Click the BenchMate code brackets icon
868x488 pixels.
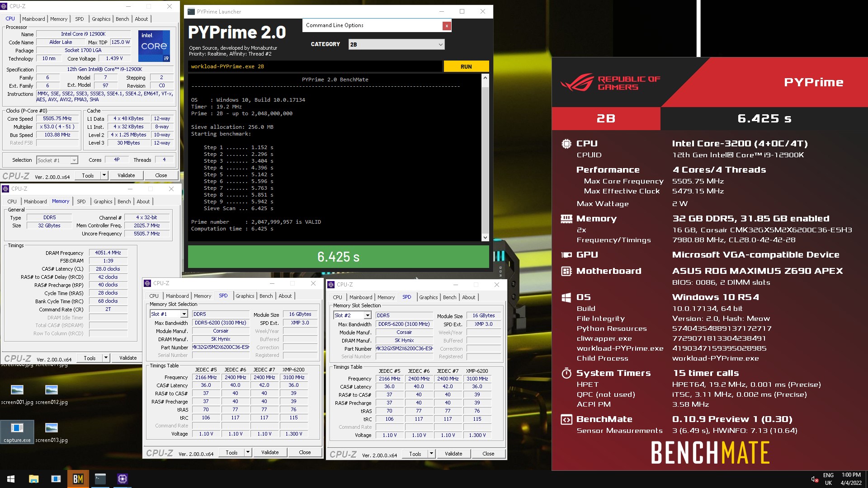tap(566, 419)
